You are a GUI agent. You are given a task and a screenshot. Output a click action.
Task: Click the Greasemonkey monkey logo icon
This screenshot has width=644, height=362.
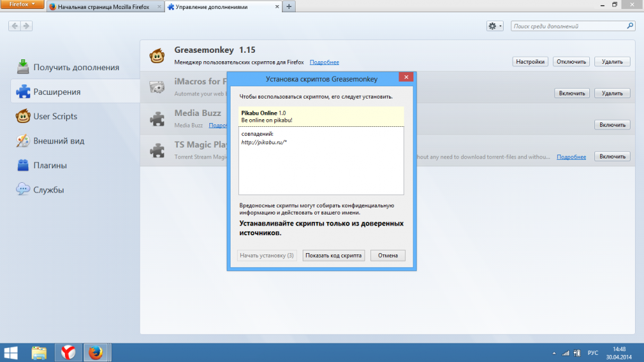pos(156,57)
